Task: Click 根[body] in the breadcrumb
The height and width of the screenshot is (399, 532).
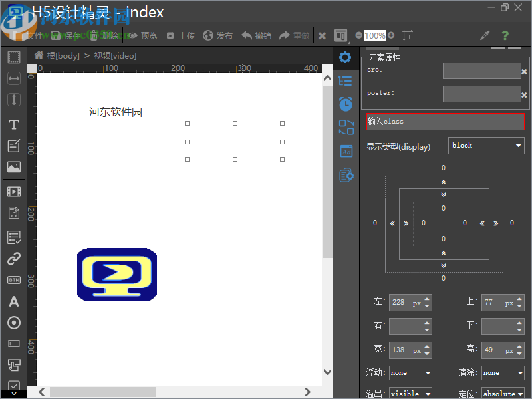Action: click(63, 56)
